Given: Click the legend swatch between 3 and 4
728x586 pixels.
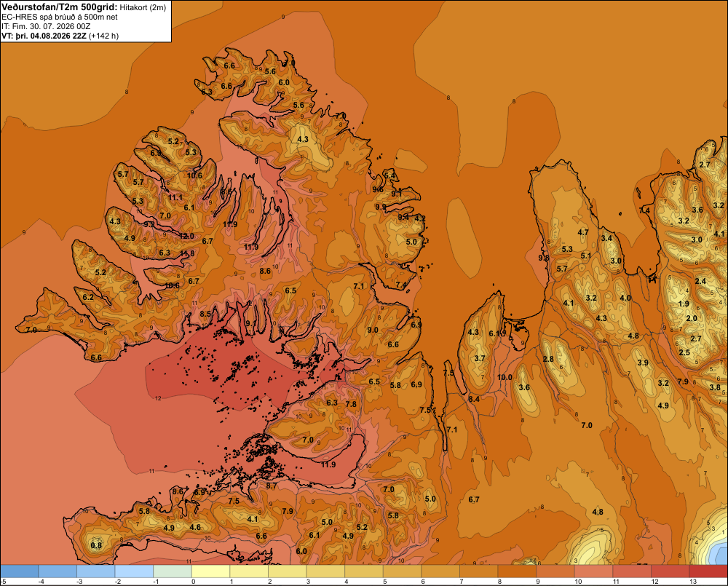Looking at the screenshot, I should point(325,571).
